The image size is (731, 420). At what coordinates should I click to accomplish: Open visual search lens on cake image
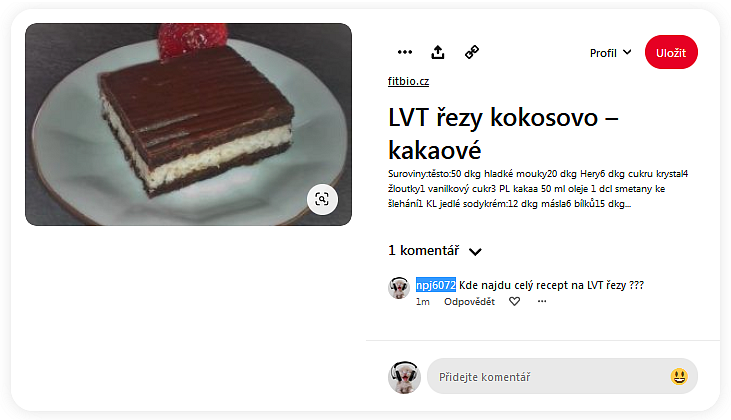[322, 200]
